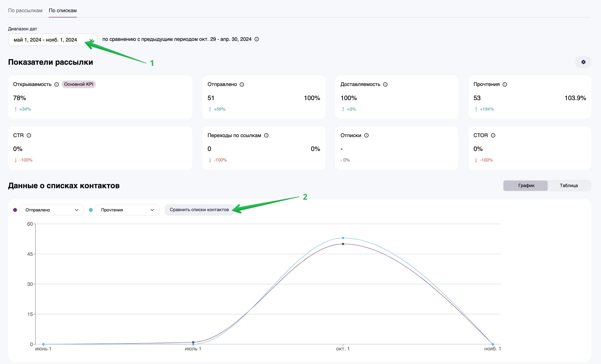Click the +34% change in Открываемость card
601x364 pixels.
(x=23, y=109)
